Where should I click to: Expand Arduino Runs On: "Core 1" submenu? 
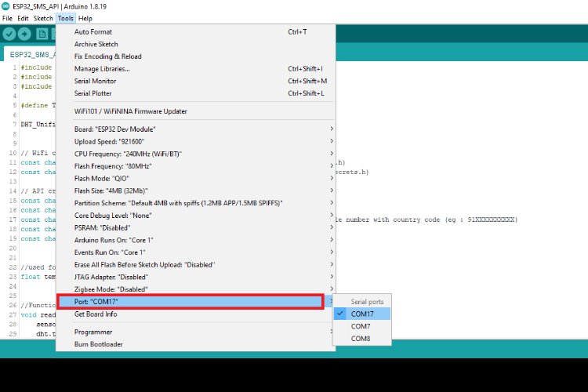(196, 240)
